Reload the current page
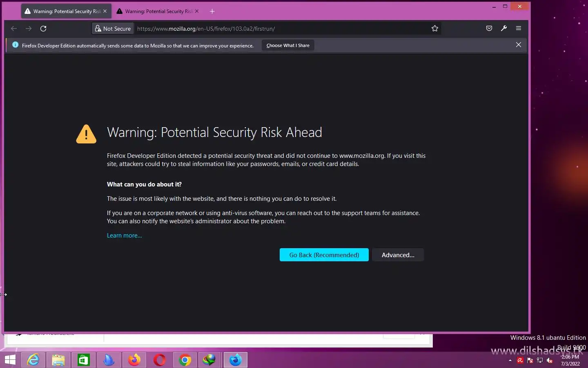588x368 pixels. 43,29
